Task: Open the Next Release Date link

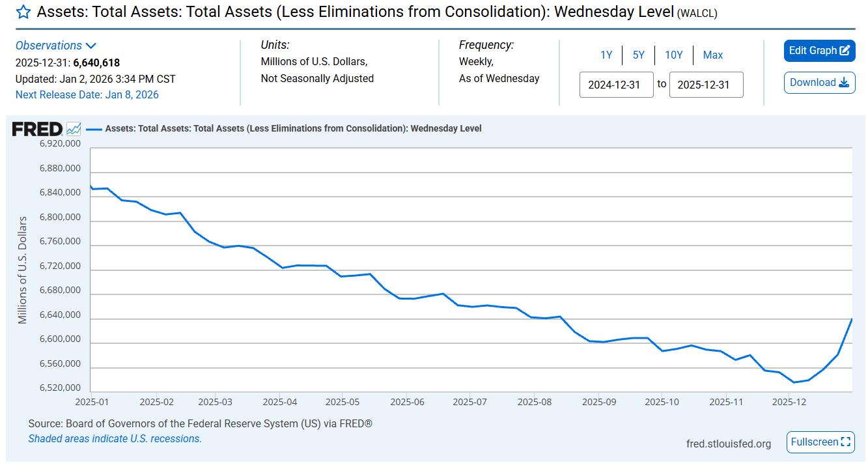Action: [x=87, y=94]
